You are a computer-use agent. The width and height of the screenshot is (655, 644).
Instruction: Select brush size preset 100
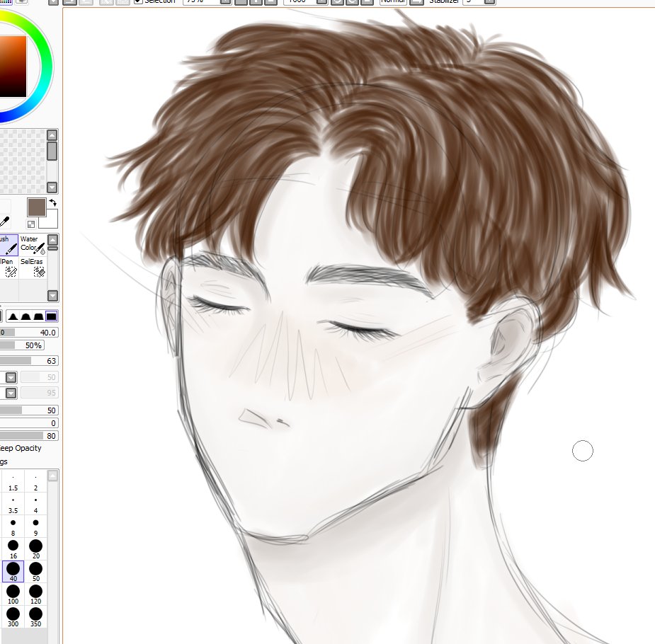[13, 594]
